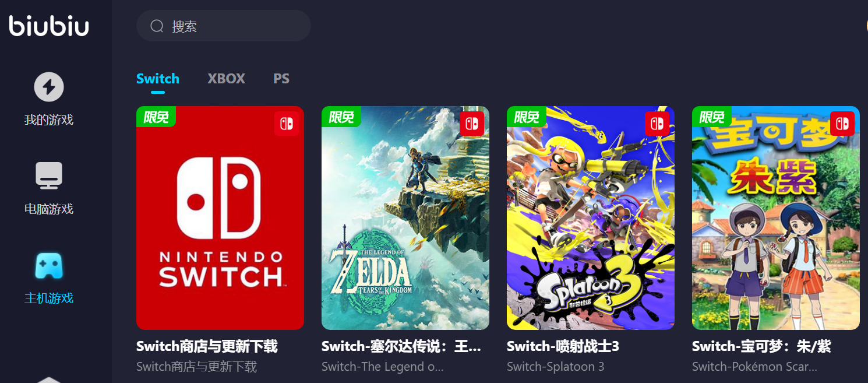
Task: Click the Switch-喷射战士3 title link
Action: [x=563, y=346]
